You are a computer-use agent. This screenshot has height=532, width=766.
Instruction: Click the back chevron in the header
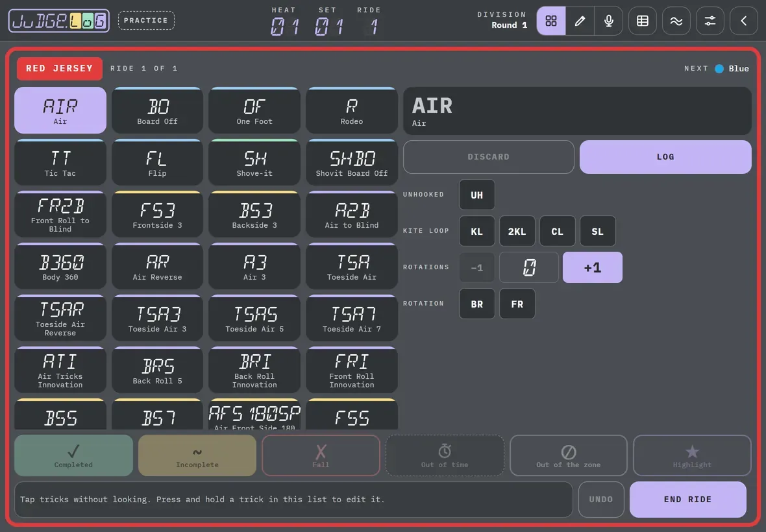tap(743, 21)
